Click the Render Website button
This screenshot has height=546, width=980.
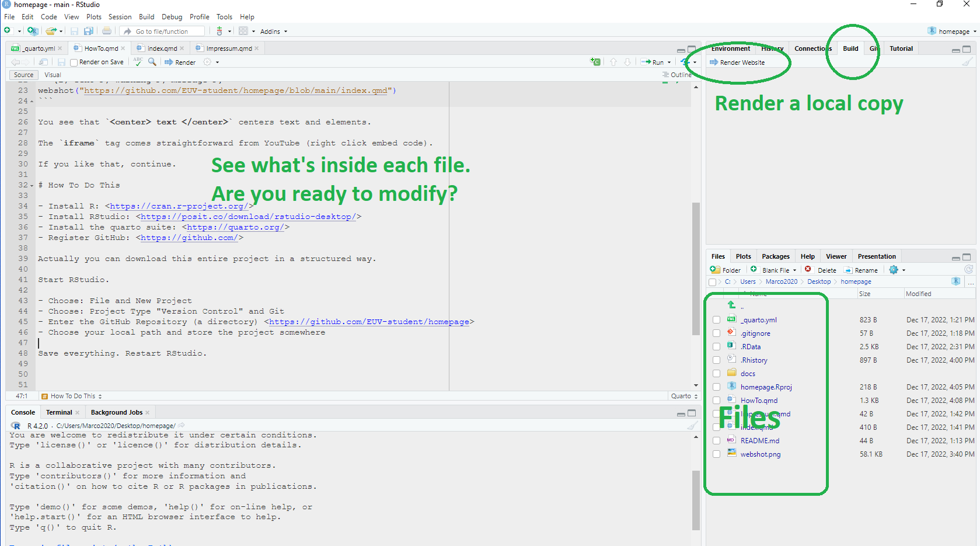pyautogui.click(x=737, y=62)
